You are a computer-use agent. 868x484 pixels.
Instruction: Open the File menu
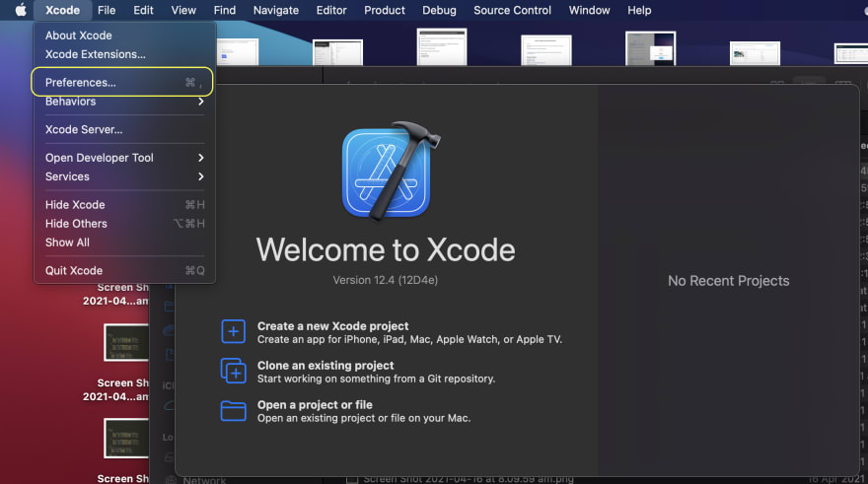pos(107,10)
